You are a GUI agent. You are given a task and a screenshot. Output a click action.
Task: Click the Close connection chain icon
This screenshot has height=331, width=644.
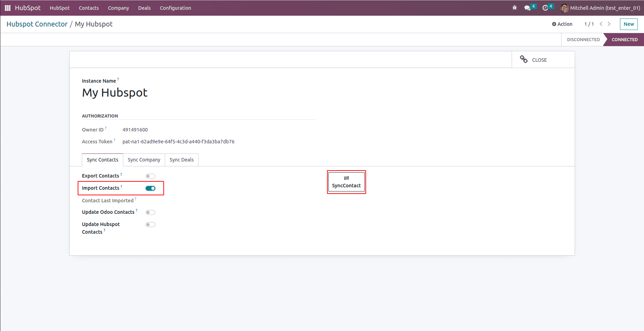[523, 59]
